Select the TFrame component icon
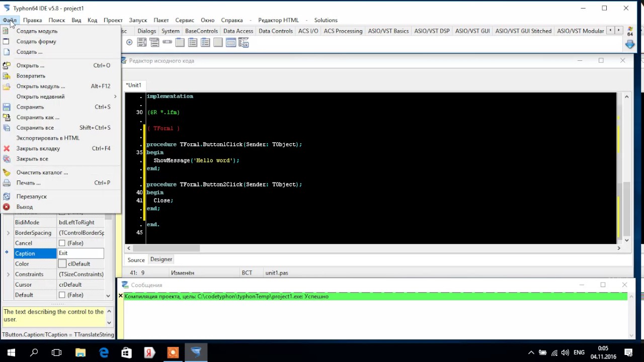 pyautogui.click(x=231, y=43)
